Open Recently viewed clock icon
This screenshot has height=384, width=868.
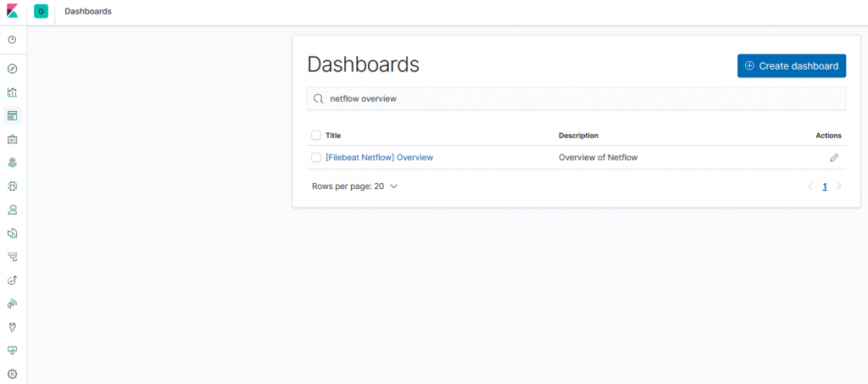pos(12,40)
